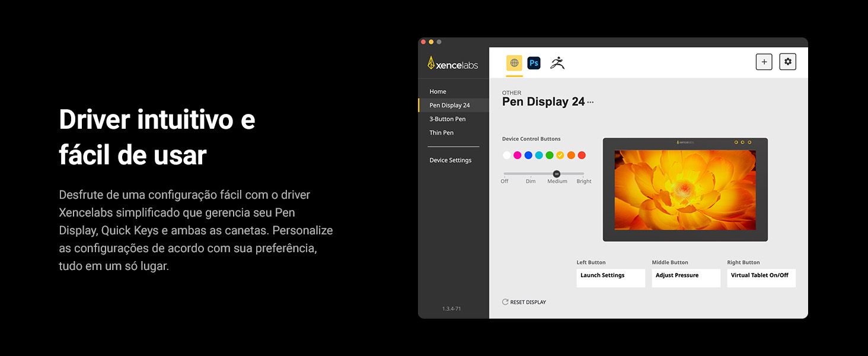The width and height of the screenshot is (868, 356).
Task: Open the Middle Button Adjust Pressure dropdown
Action: click(x=686, y=278)
